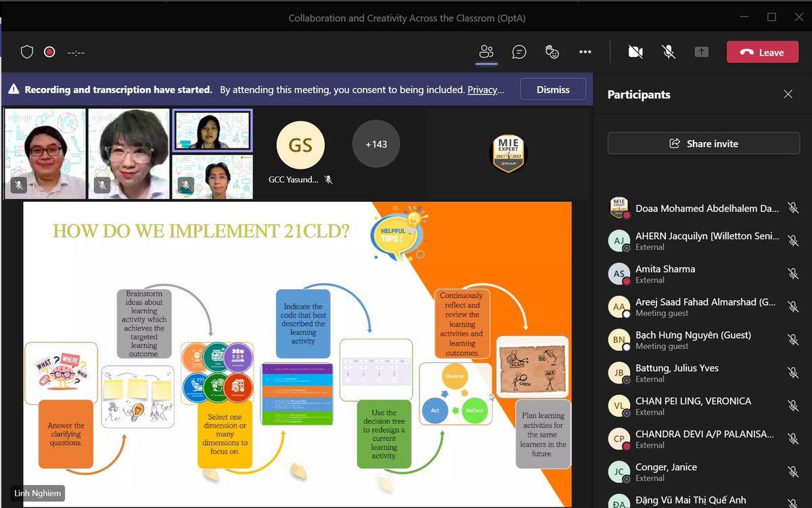Click the shield security icon
The width and height of the screenshot is (812, 508).
tap(27, 52)
